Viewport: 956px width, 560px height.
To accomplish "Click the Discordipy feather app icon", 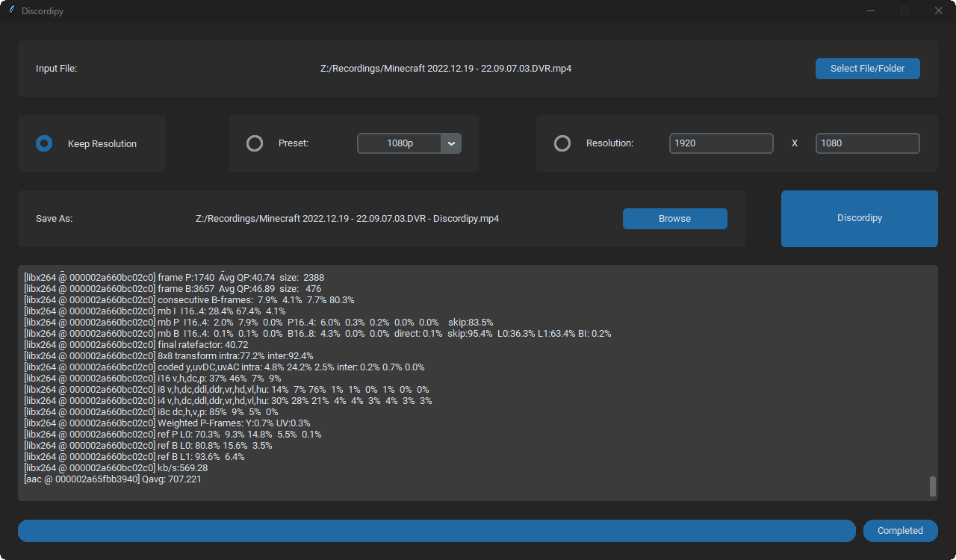I will pos(11,11).
